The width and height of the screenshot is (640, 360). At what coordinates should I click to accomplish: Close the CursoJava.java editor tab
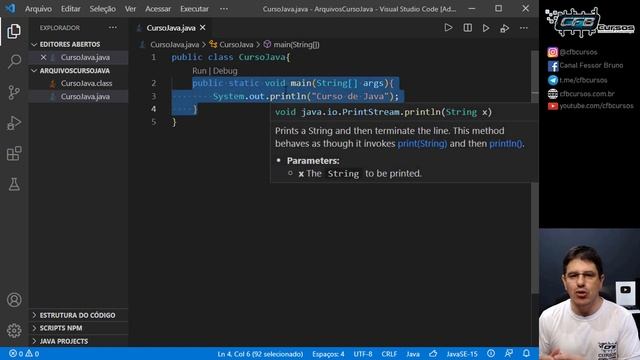tap(203, 28)
